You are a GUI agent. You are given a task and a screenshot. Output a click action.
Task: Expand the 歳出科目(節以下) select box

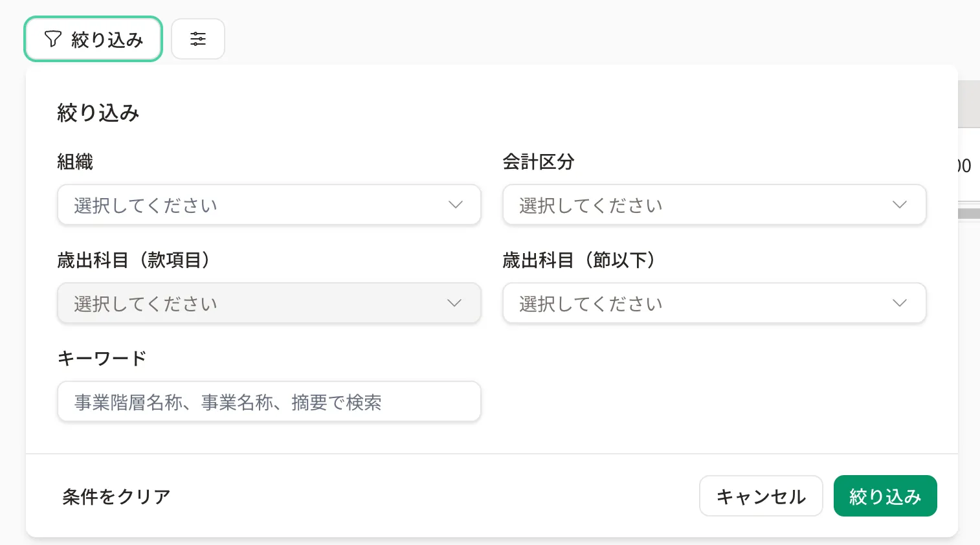coord(715,303)
